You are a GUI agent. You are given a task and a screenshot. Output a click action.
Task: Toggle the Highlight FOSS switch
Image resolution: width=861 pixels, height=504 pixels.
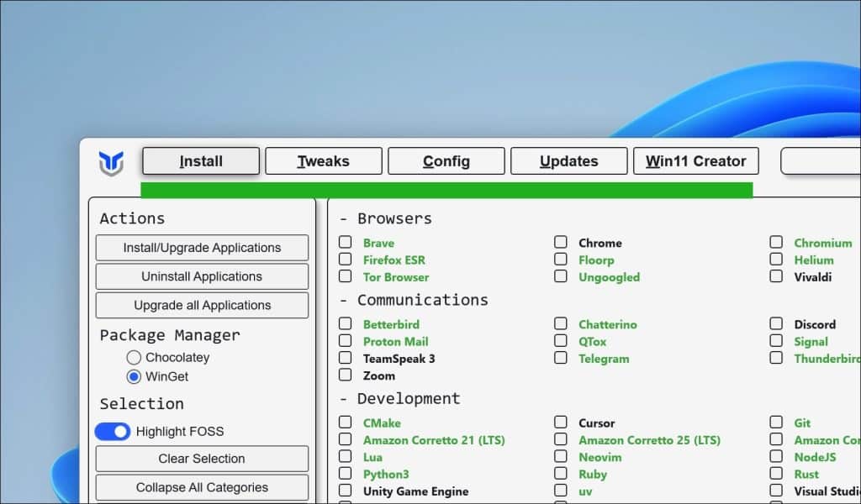tap(113, 432)
